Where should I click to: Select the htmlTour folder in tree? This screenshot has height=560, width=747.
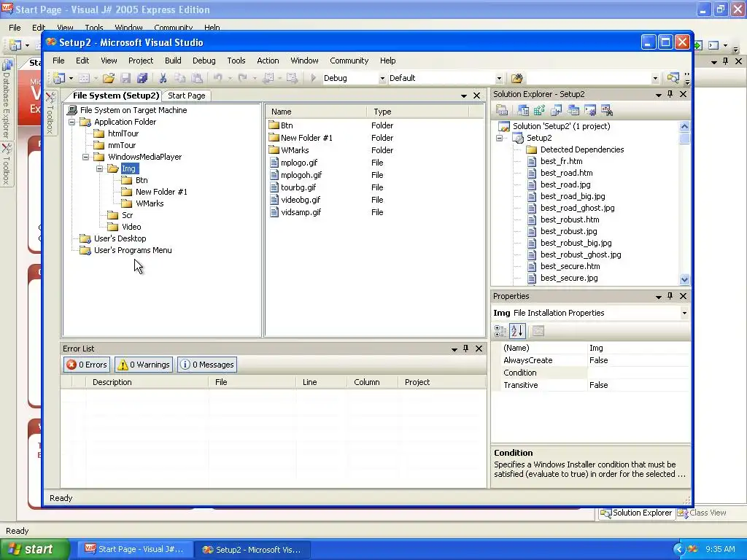[123, 134]
